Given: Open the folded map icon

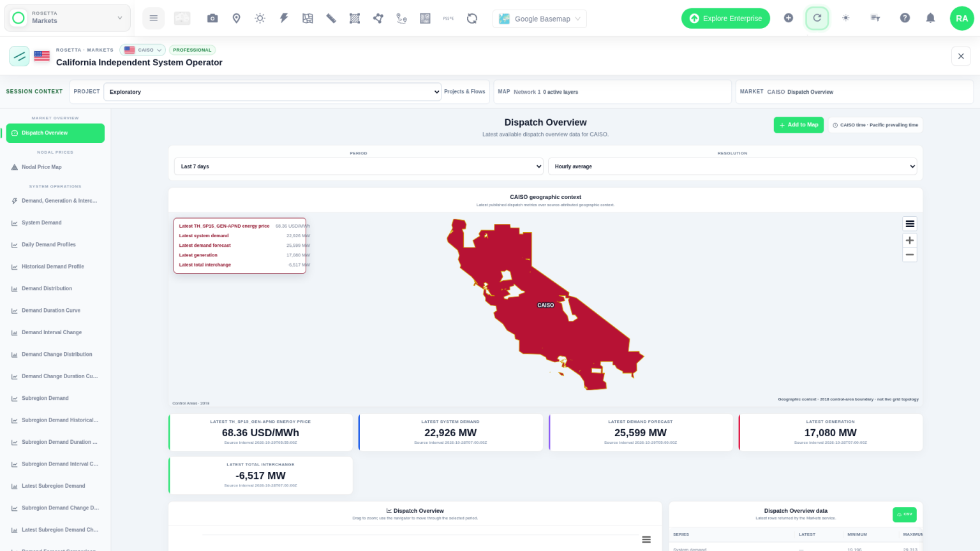Looking at the screenshot, I should coord(308,18).
